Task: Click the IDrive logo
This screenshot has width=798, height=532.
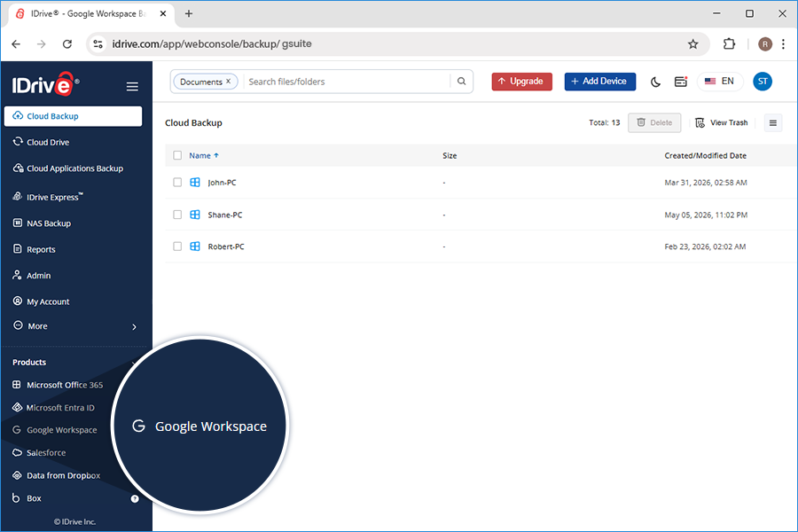Action: [x=45, y=84]
